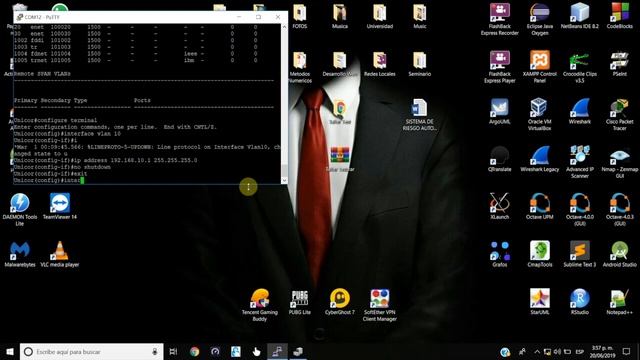Open SISTEMA DE RIESGO AUTO Word document
Image resolution: width=640 pixels, height=360 pixels.
[x=420, y=115]
